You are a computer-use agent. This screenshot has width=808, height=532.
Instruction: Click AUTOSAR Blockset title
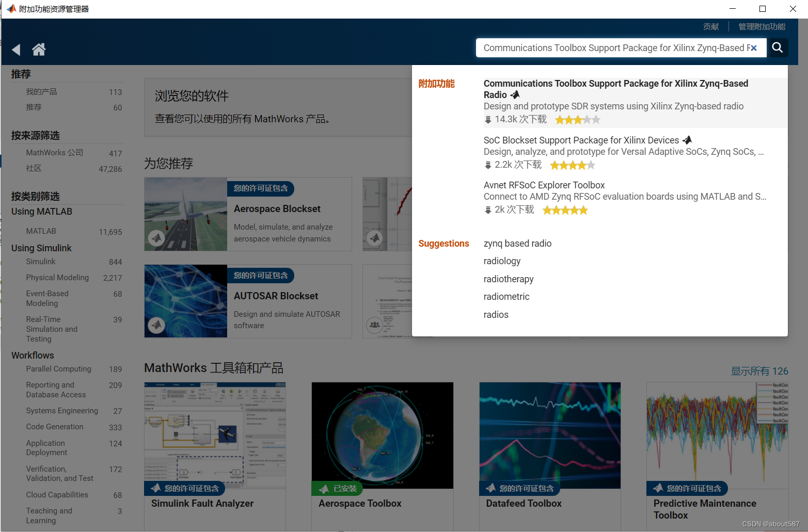coord(276,296)
